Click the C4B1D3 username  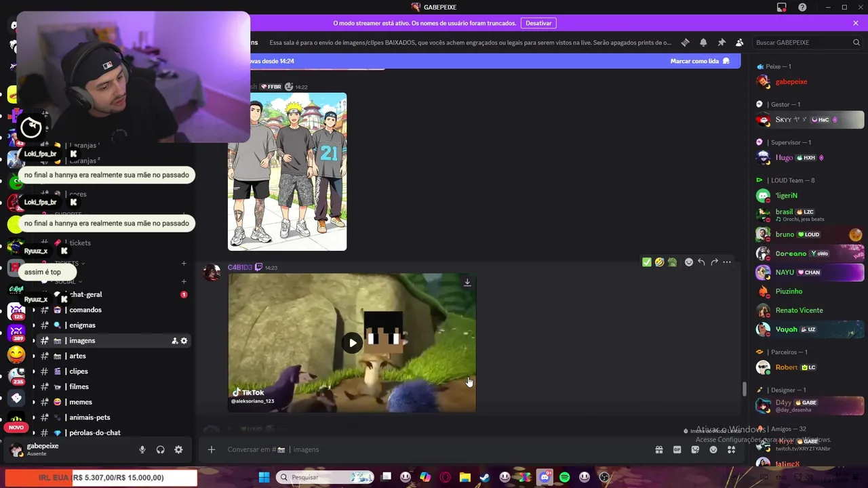[x=239, y=267]
